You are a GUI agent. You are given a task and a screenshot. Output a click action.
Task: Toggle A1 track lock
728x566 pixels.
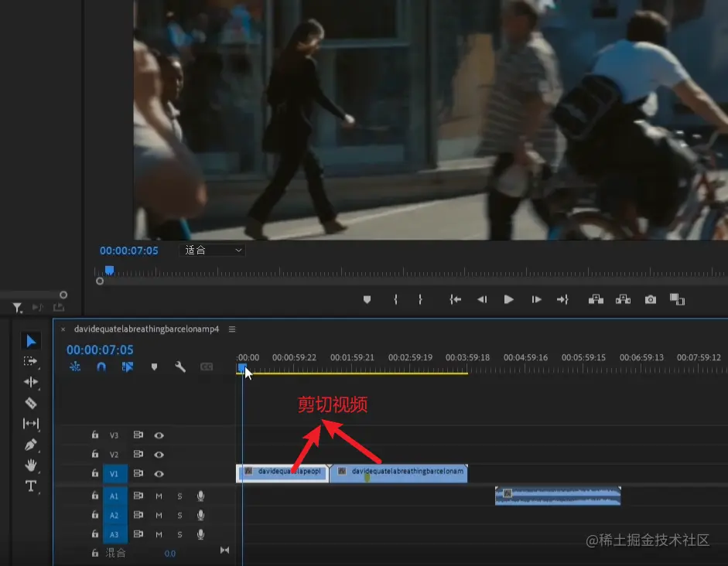(x=94, y=496)
